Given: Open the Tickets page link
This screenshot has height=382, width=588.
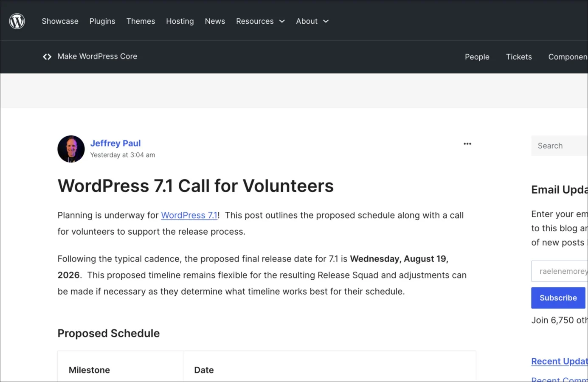Looking at the screenshot, I should point(519,57).
